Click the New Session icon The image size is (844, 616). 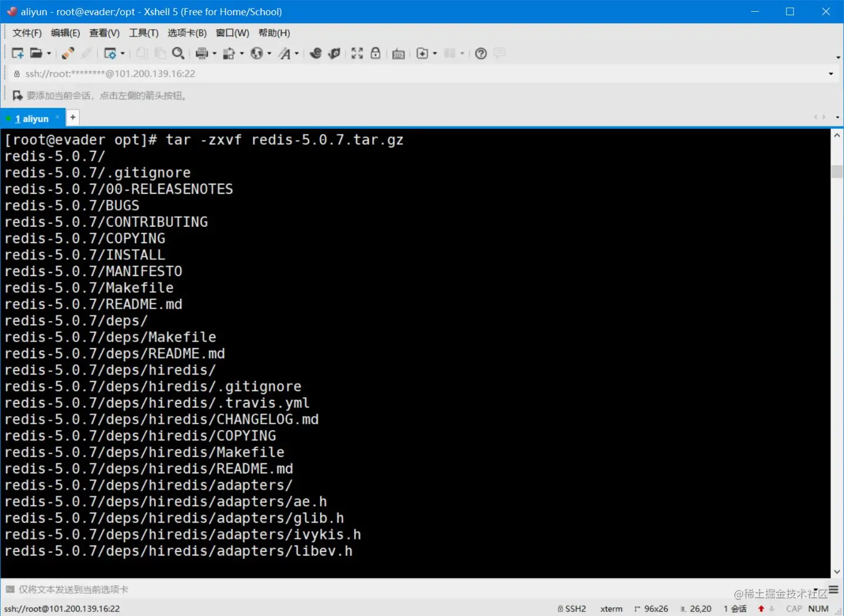pos(18,53)
